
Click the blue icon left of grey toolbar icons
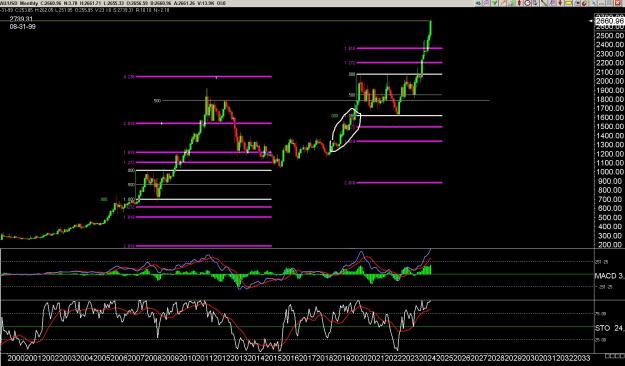593,3
